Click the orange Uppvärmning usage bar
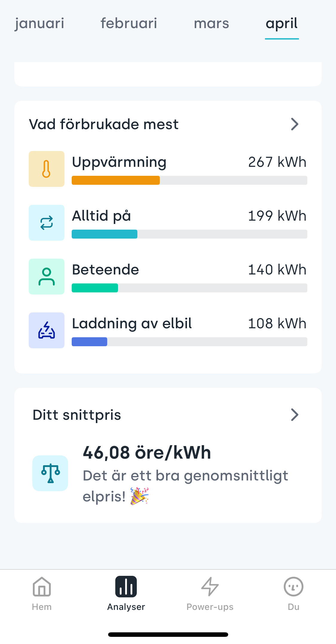 click(x=116, y=180)
